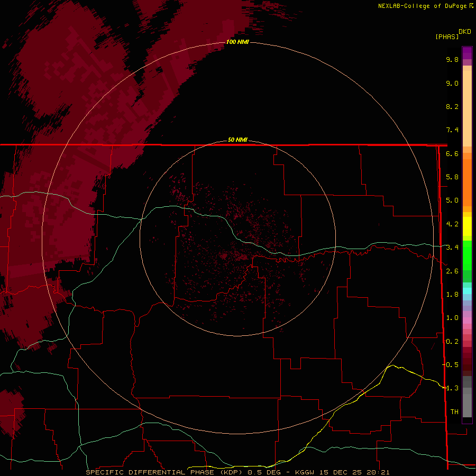The height and width of the screenshot is (476, 476).
Task: Click the 50 NMI range ring label
Action: point(237,140)
